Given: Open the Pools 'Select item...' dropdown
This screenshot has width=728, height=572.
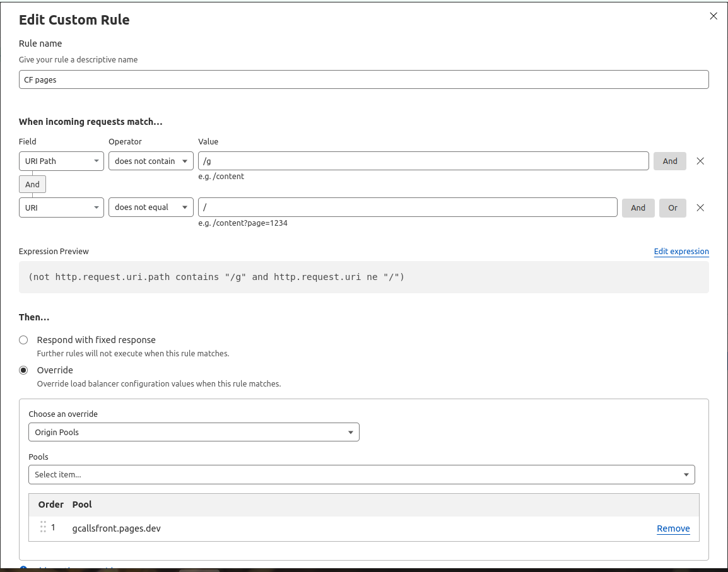Looking at the screenshot, I should pos(361,474).
